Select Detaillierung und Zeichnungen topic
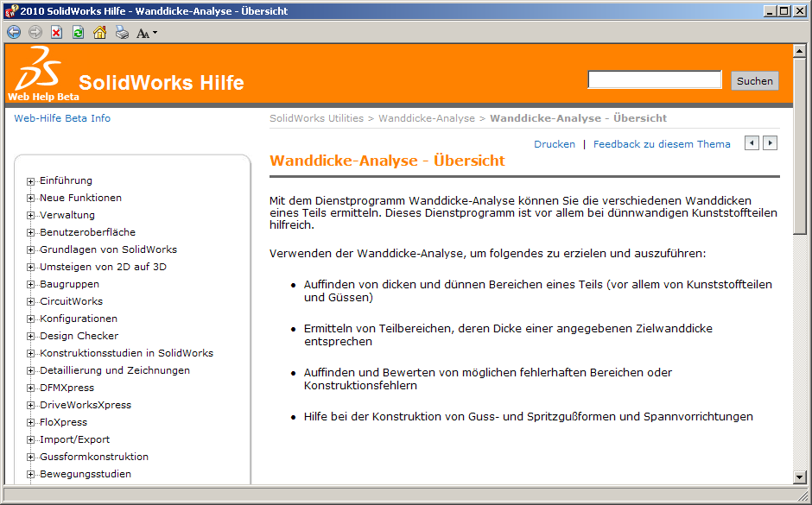The image size is (812, 505). (x=115, y=370)
